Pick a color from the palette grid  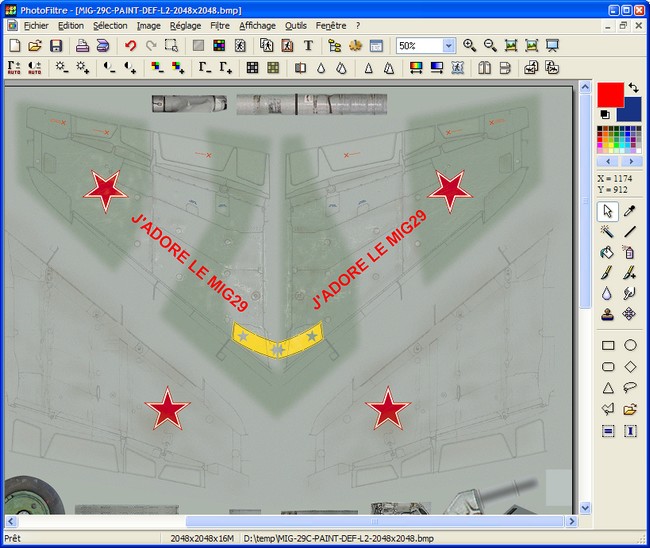pos(619,140)
